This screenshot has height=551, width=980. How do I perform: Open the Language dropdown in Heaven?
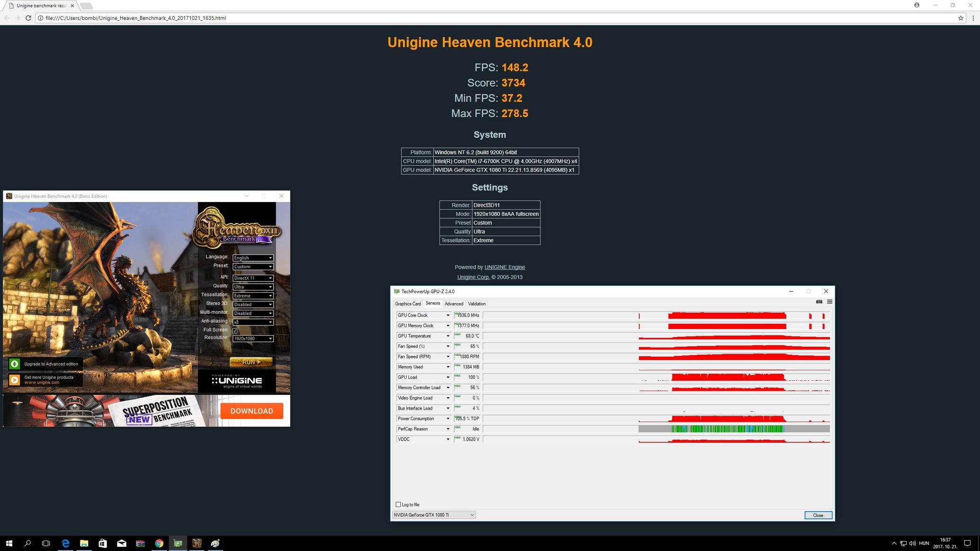[253, 258]
